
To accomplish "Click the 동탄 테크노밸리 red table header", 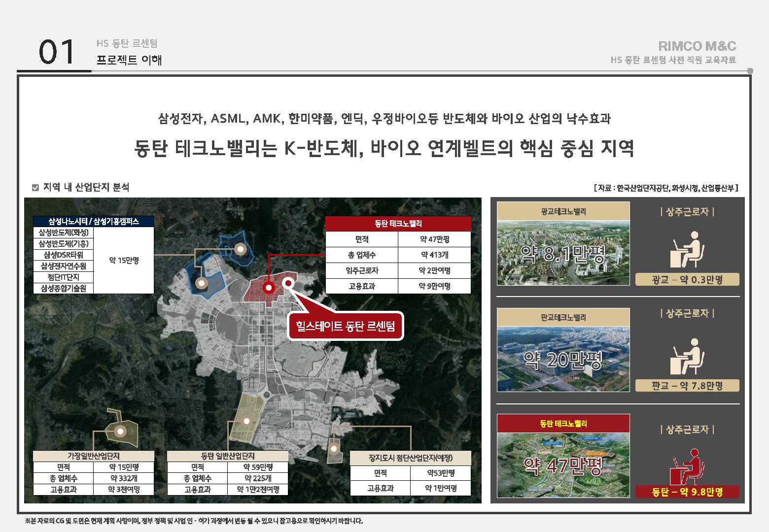I will (x=398, y=224).
